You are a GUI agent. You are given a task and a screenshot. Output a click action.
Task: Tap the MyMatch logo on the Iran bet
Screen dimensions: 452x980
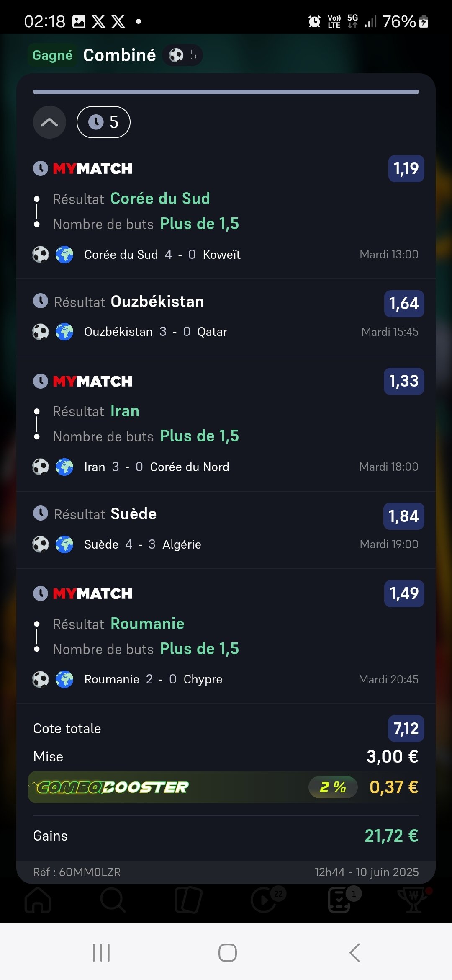click(x=92, y=381)
